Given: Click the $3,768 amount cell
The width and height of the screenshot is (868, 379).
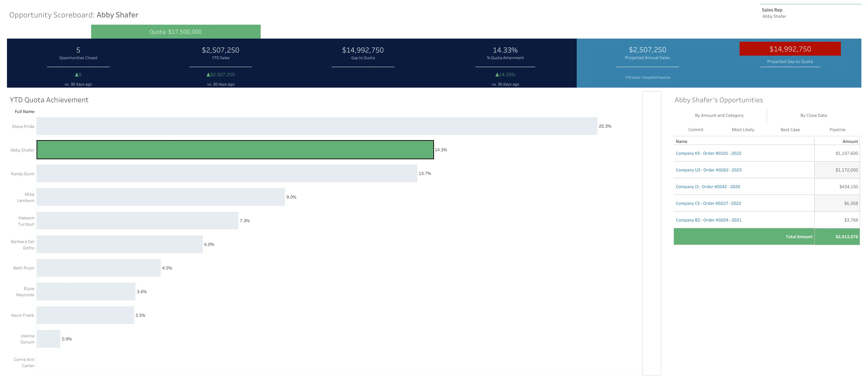Looking at the screenshot, I should pos(837,220).
